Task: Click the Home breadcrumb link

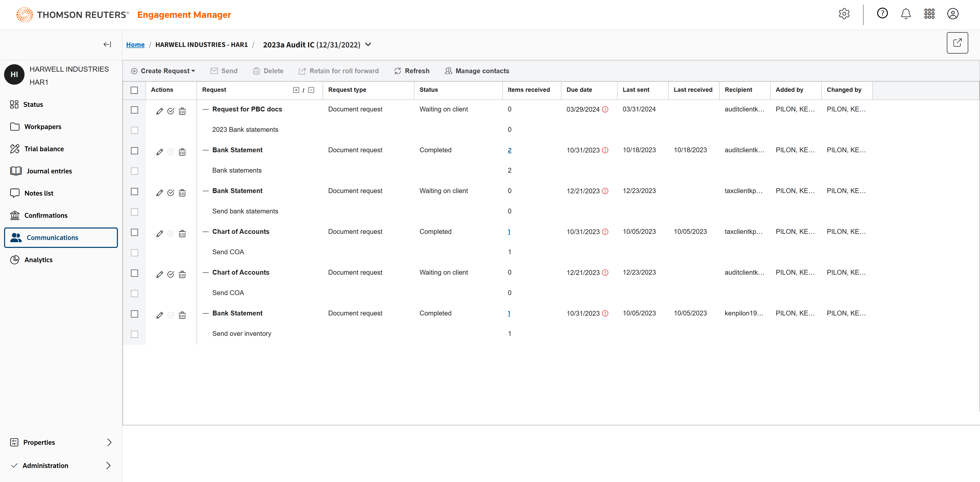Action: click(135, 44)
